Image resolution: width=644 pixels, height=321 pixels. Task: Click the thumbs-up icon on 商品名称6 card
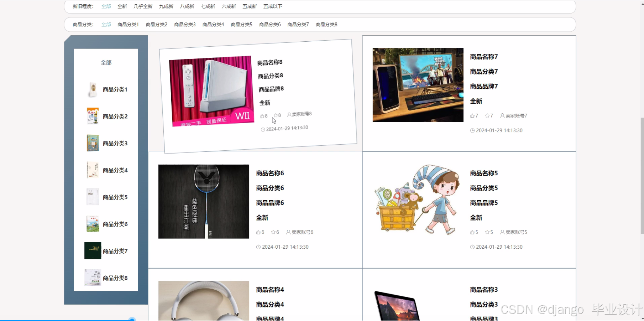pos(258,232)
